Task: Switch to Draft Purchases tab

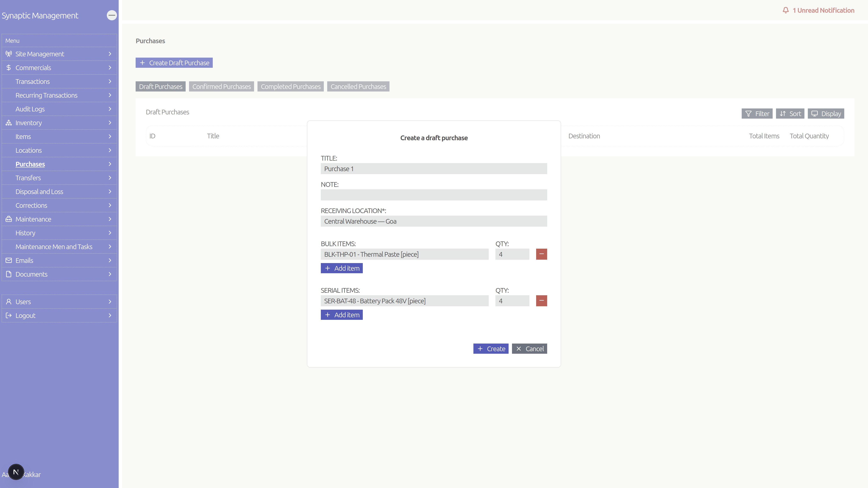Action: pyautogui.click(x=160, y=87)
